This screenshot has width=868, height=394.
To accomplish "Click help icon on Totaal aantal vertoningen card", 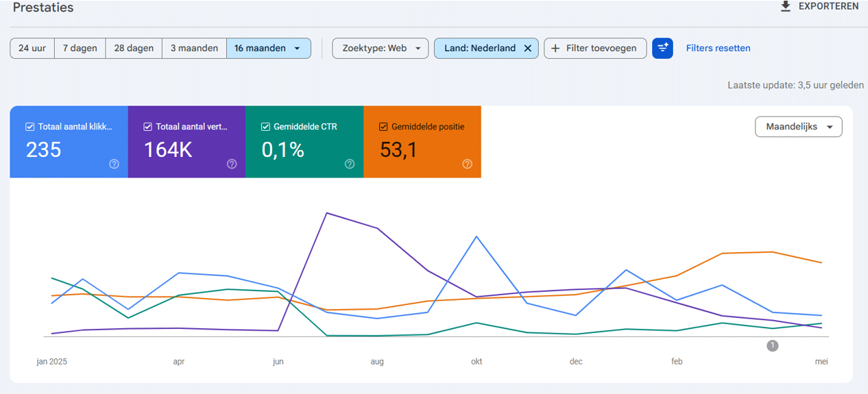I will 232,164.
